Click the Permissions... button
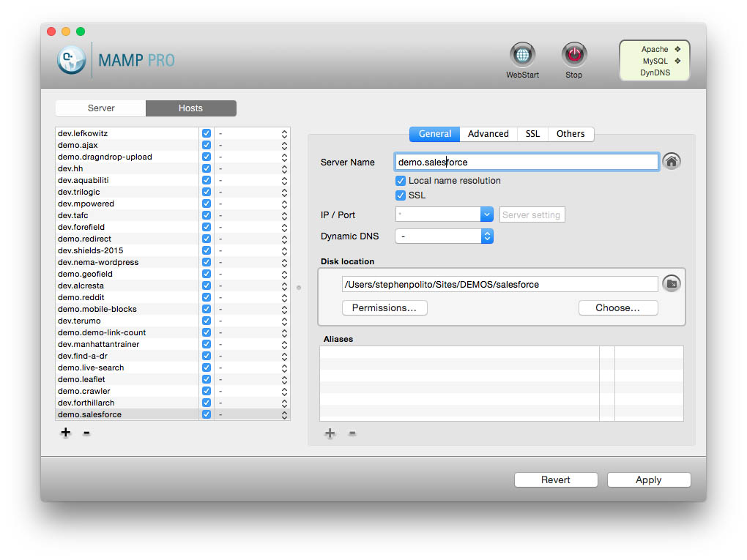The width and height of the screenshot is (747, 560). tap(384, 307)
